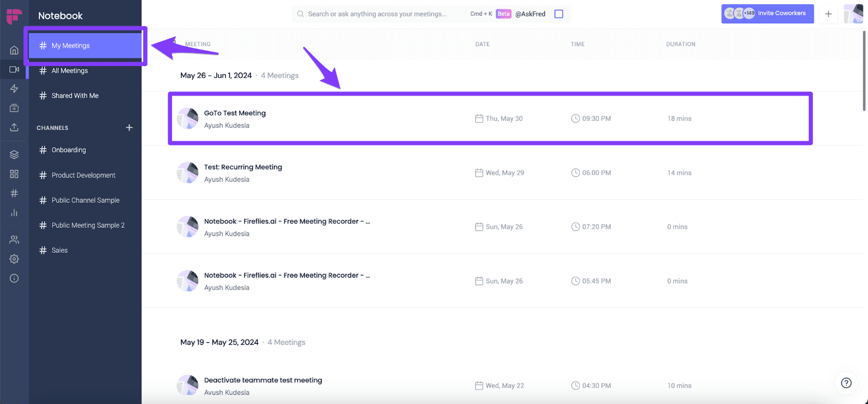868x404 pixels.
Task: Click avatar of Test: Recurring Meeting row
Action: click(x=188, y=172)
